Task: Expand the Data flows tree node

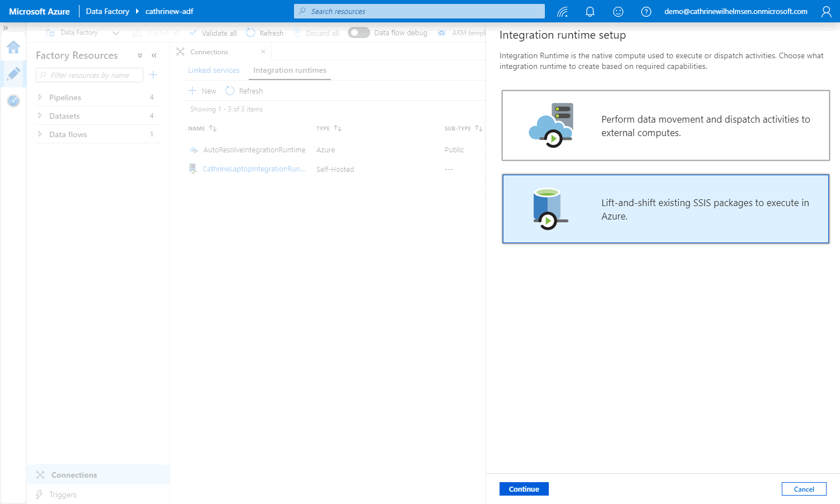Action: 40,134
